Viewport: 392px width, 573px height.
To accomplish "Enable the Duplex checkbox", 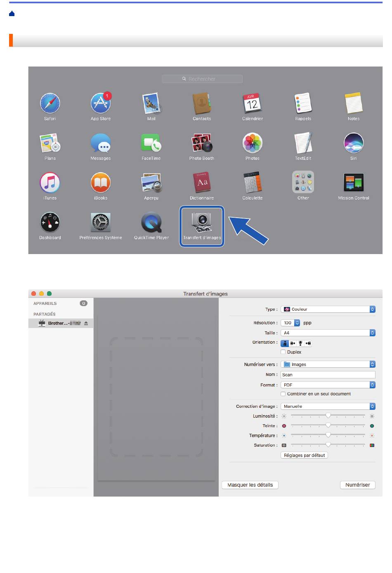I will [283, 352].
